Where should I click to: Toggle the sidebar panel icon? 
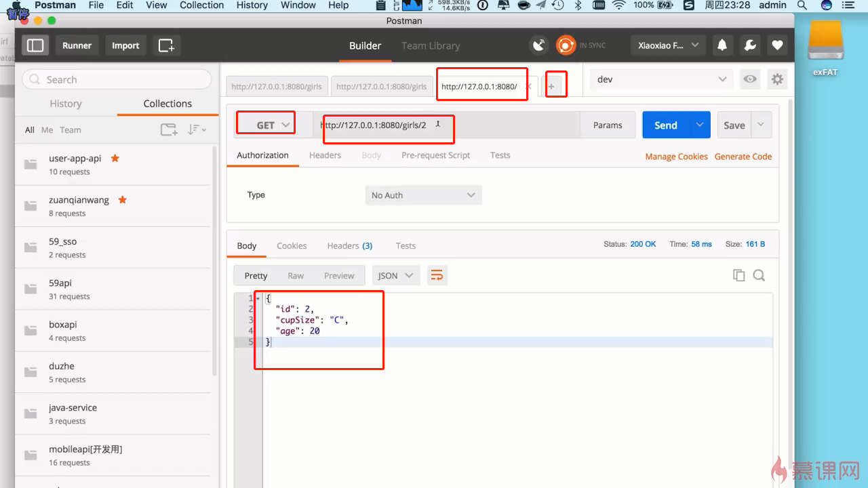(x=35, y=45)
